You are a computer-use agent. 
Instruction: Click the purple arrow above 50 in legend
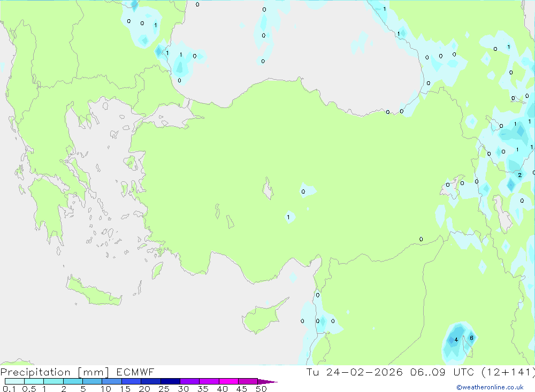tap(267, 382)
